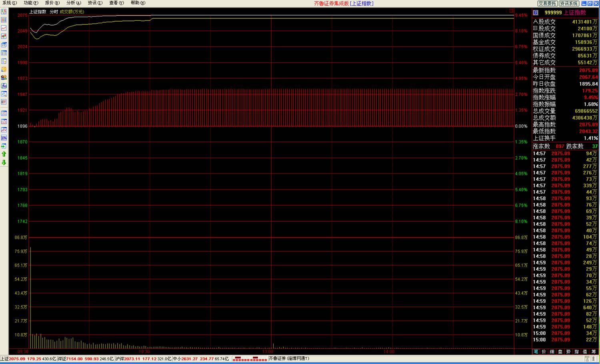This screenshot has height=364, width=600.
Task: Click the magnifier stock search icon
Action: click(4, 94)
